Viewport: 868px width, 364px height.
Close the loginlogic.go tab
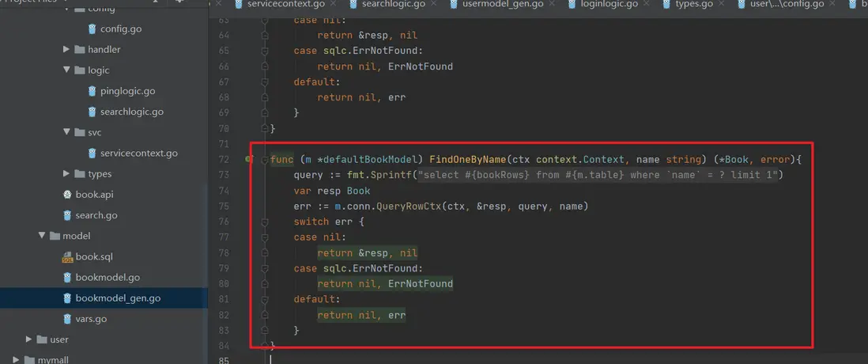[645, 3]
